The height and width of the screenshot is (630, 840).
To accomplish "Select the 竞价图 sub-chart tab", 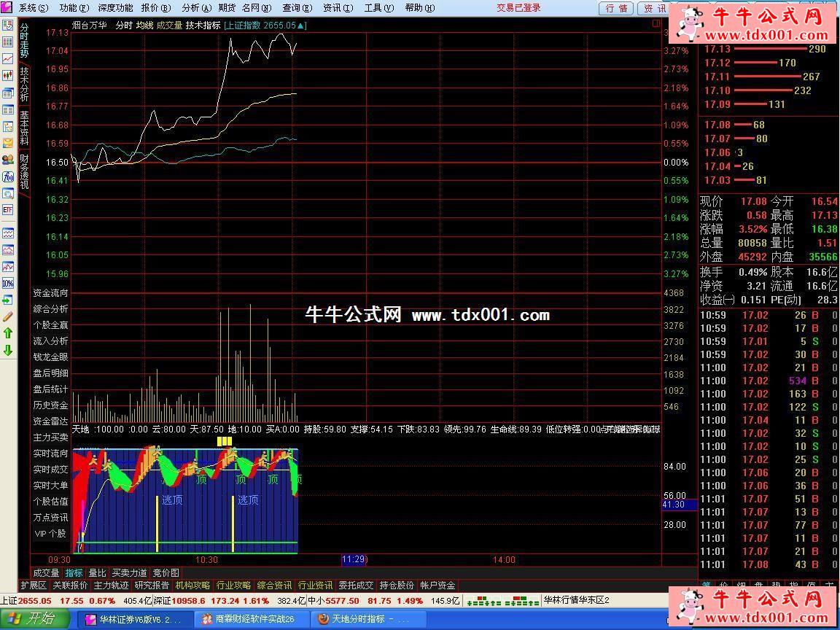I will coord(166,573).
